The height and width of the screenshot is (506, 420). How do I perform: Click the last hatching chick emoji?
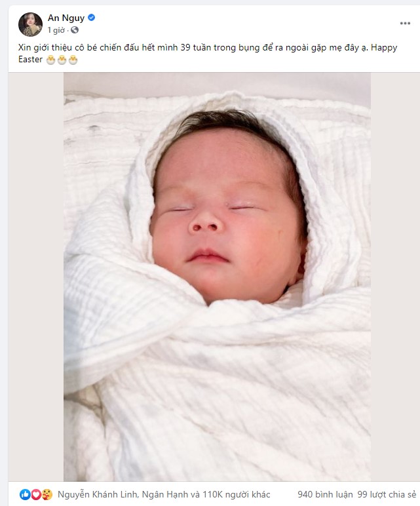pyautogui.click(x=73, y=60)
